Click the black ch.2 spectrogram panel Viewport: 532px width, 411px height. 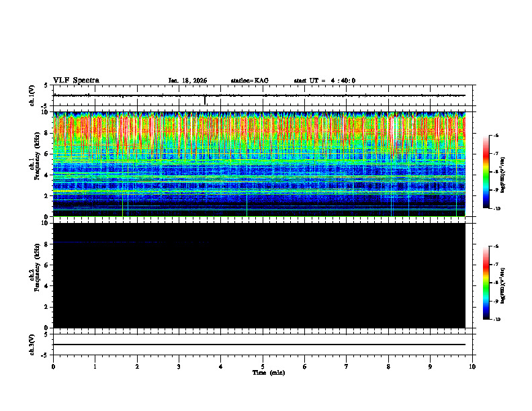pos(259,275)
